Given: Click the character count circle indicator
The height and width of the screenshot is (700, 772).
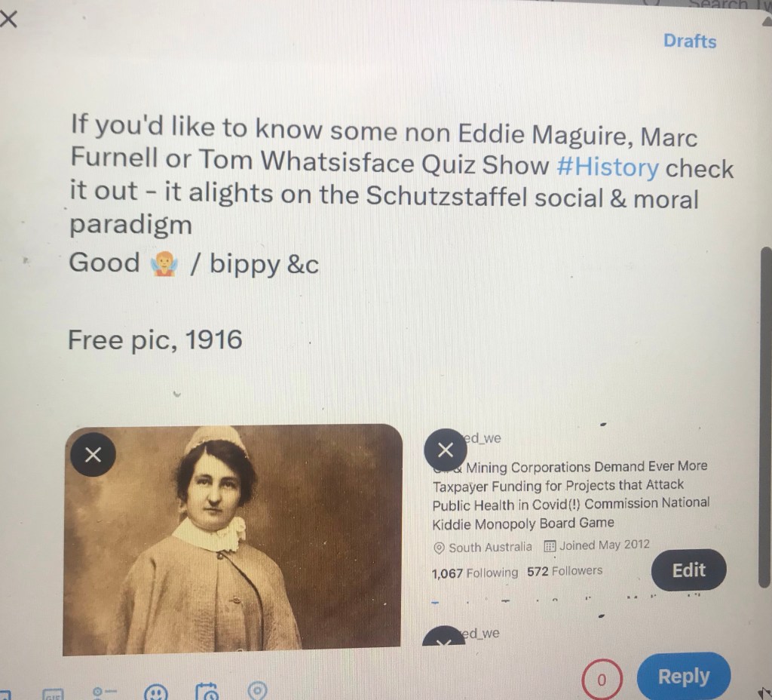Looking at the screenshot, I should [602, 680].
